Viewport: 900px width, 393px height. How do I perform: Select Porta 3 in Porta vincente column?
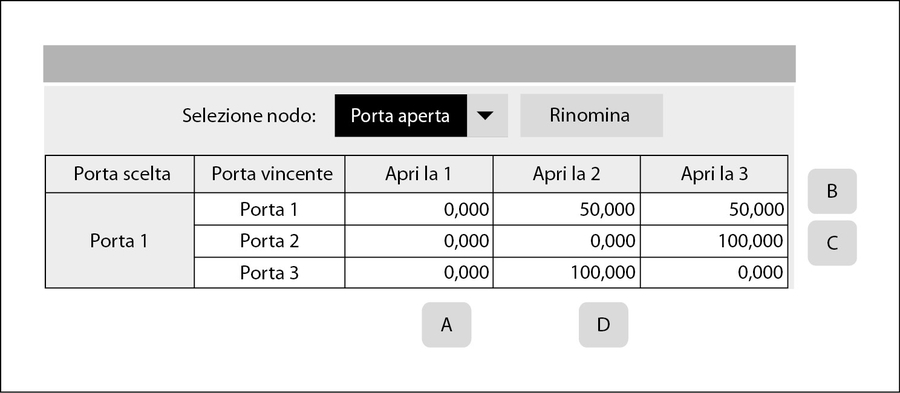[270, 273]
